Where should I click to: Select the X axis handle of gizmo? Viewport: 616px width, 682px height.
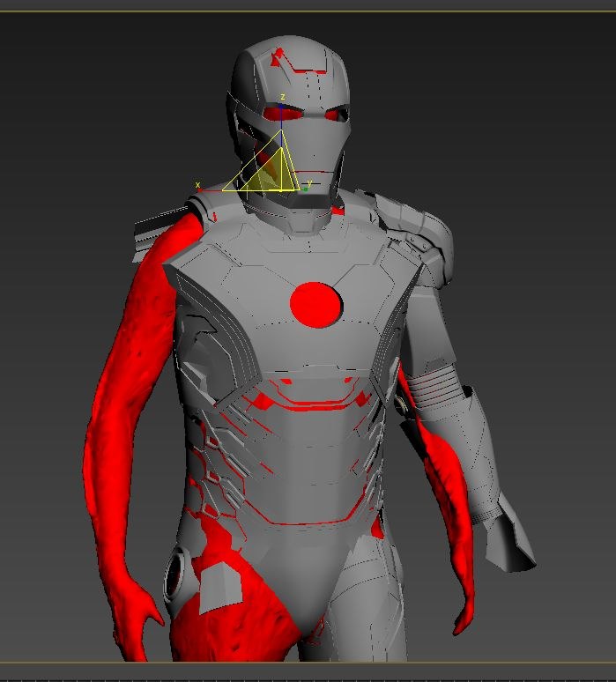pos(201,189)
